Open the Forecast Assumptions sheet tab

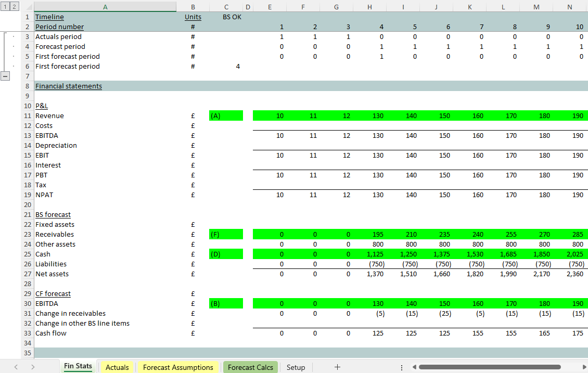tap(178, 367)
